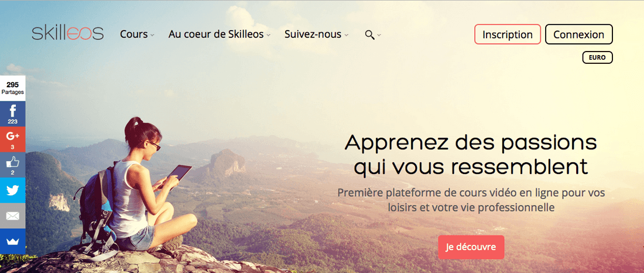Click the Skilleos logo
This screenshot has width=644, height=273.
click(x=67, y=33)
